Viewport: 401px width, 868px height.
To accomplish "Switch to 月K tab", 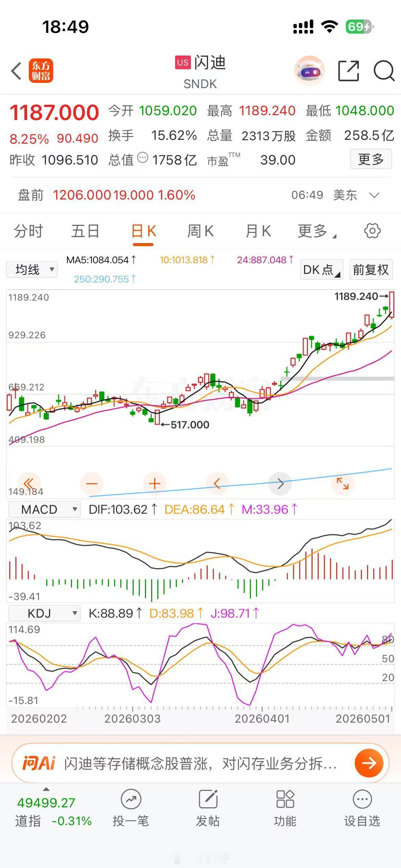I will pos(258,231).
